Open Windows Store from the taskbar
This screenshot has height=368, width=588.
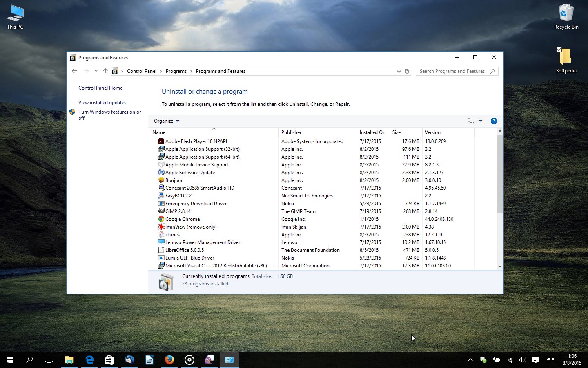(x=109, y=360)
